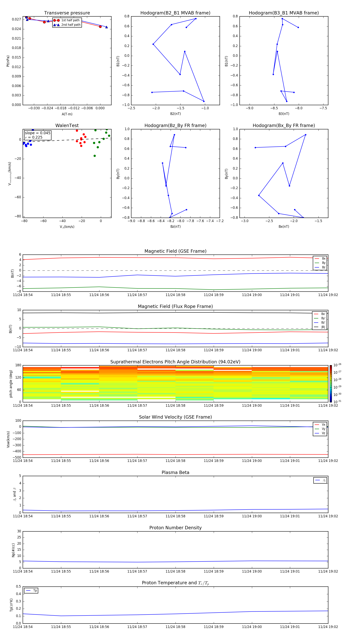The image size is (351, 644).
Task: Click the 'Bz(nT)' x-axis label
Action: (175, 227)
